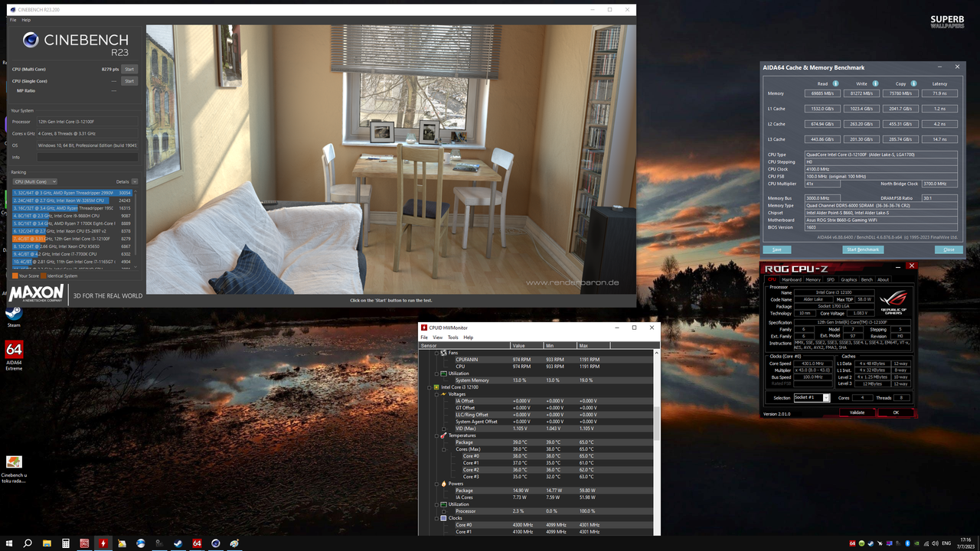Collapse the Voltages node in HWMonitor
The image size is (980, 551).
click(x=436, y=394)
